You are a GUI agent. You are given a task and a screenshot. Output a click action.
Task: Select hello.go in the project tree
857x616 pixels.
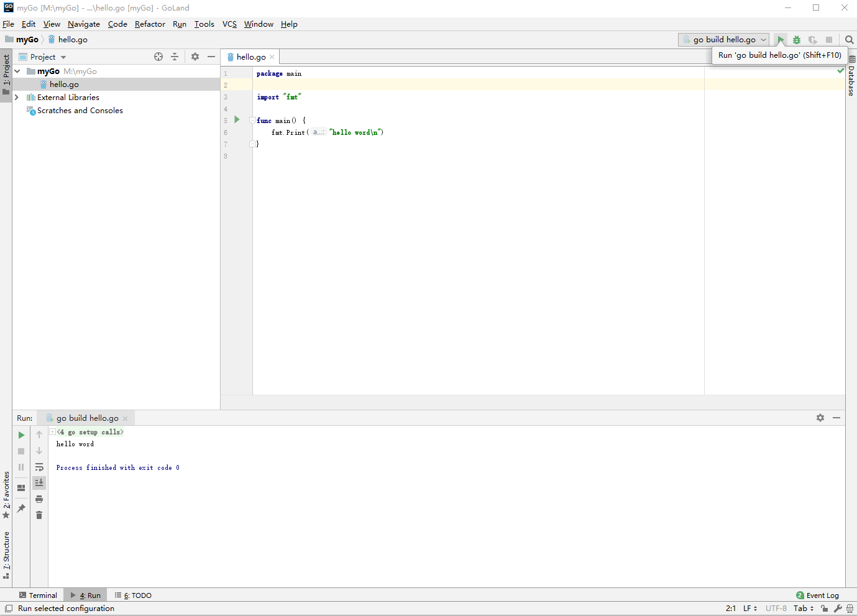116,85
